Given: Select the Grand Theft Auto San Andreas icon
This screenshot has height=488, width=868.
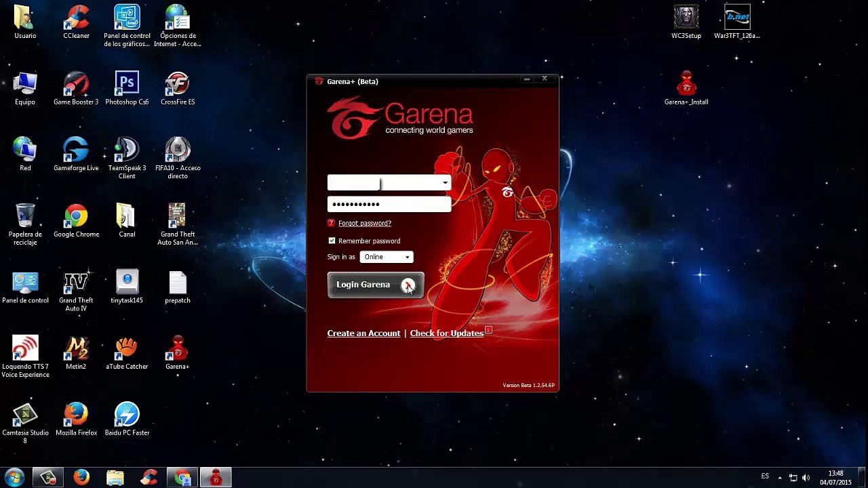Looking at the screenshot, I should pyautogui.click(x=178, y=225).
